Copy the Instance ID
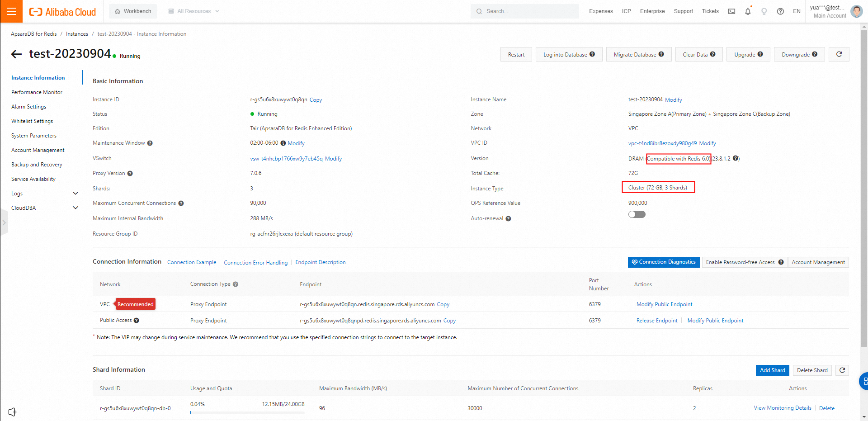The image size is (868, 421). click(x=316, y=100)
